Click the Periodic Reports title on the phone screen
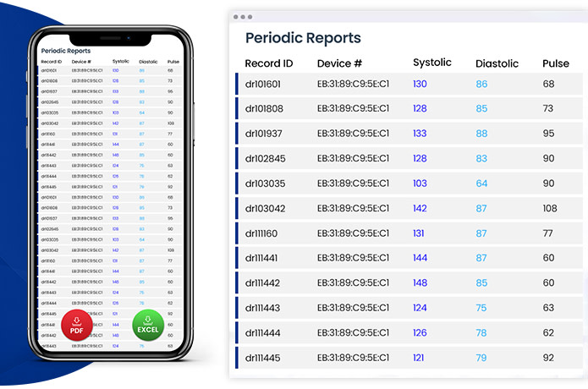Image resolution: width=588 pixels, height=389 pixels. 66,51
